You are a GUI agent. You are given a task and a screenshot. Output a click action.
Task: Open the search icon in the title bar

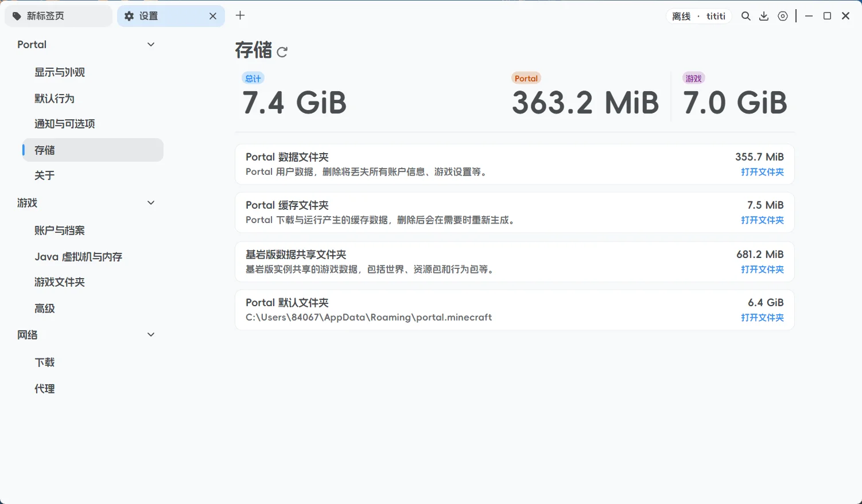click(745, 16)
